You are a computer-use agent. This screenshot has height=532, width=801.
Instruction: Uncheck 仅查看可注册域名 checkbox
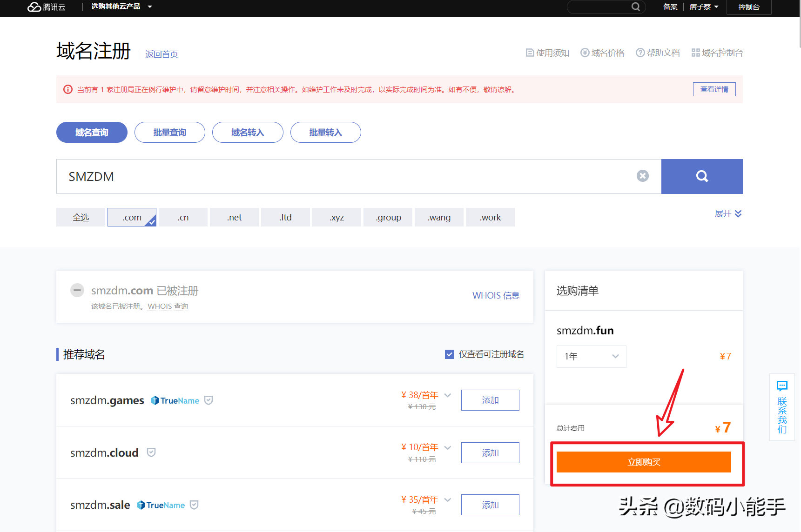[x=450, y=354]
